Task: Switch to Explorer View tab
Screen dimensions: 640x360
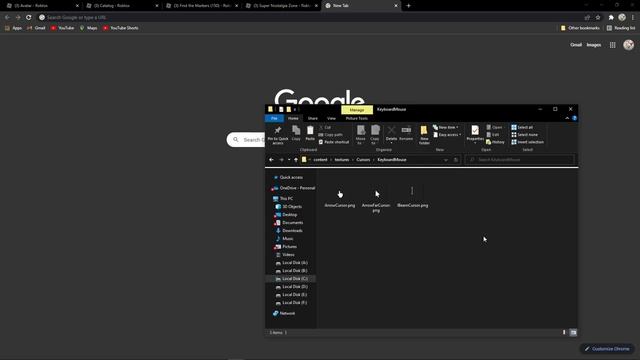Action: pos(331,118)
